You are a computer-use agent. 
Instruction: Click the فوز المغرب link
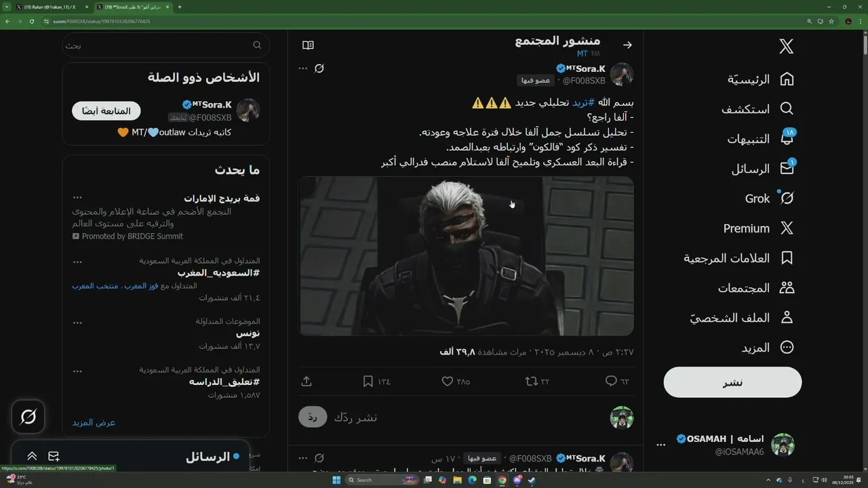140,286
